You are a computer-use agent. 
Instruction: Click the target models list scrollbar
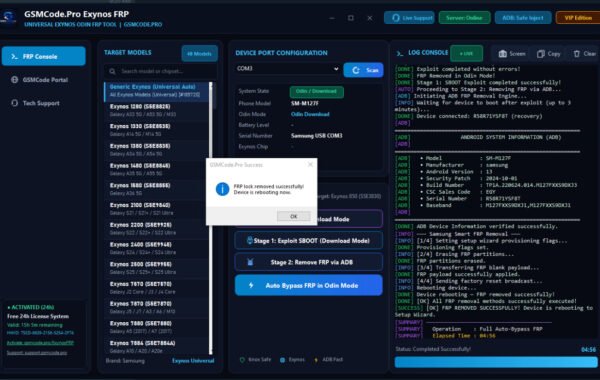tap(211, 218)
